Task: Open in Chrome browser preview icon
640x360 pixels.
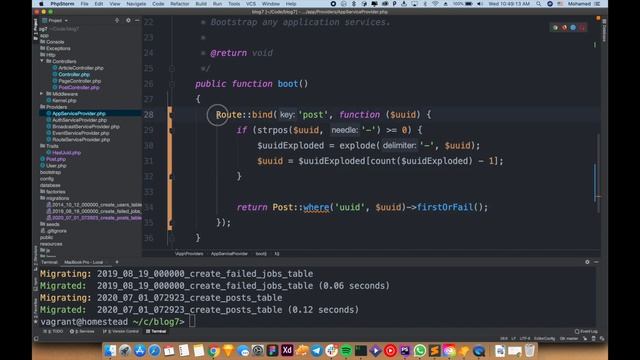Action: coord(555,27)
